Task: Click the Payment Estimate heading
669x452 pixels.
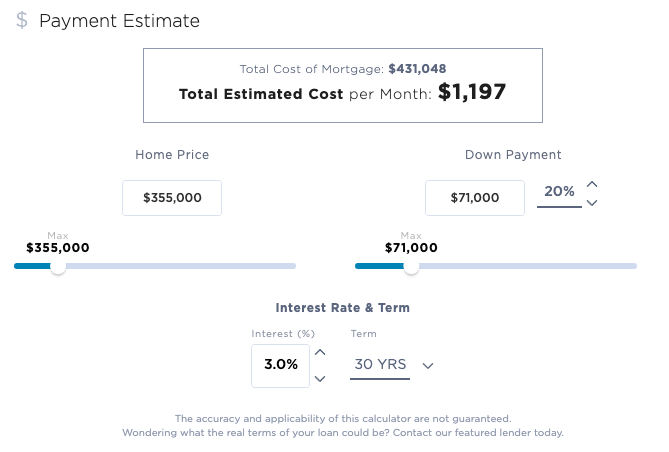Action: [x=119, y=21]
